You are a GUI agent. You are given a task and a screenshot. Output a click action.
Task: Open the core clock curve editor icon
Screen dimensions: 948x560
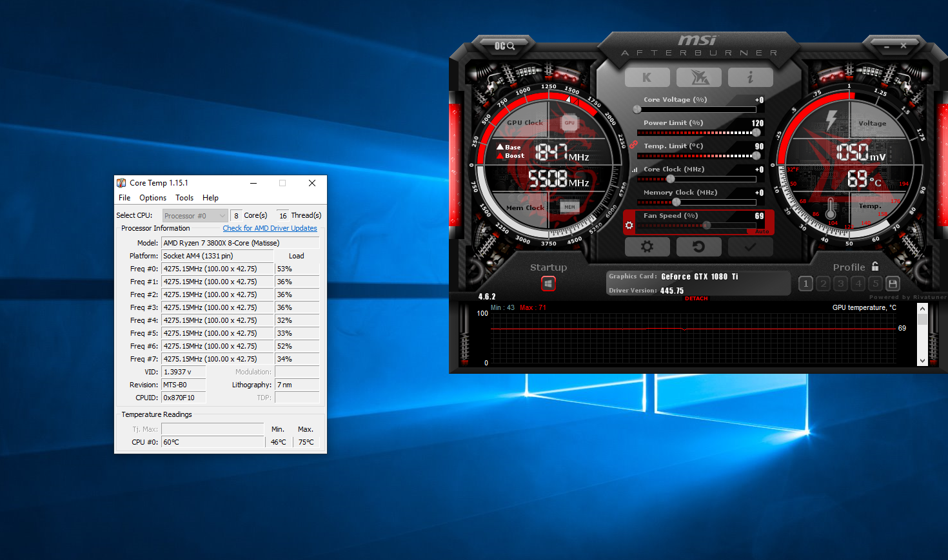pos(635,170)
